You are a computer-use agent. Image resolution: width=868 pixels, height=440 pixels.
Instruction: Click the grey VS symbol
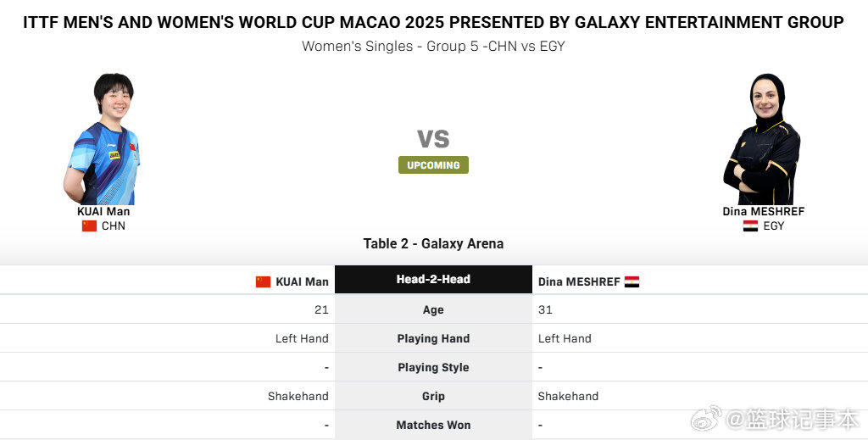(433, 138)
